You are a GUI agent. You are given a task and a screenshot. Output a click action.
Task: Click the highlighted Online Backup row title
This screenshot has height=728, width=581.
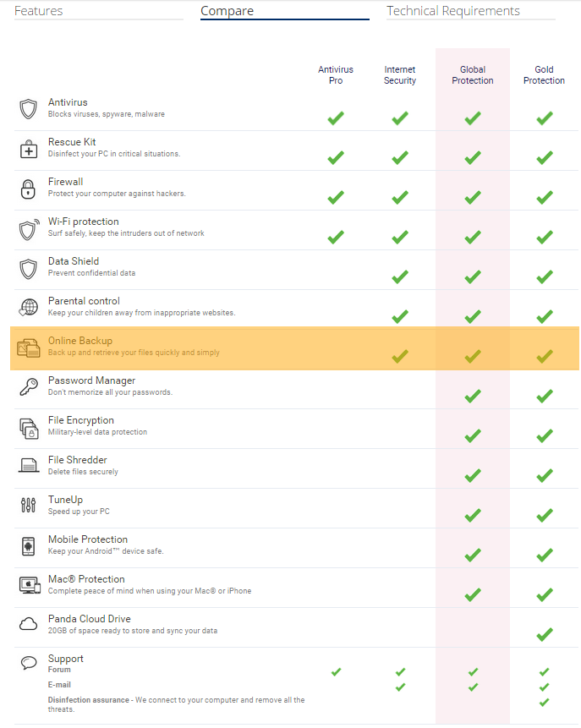click(80, 341)
